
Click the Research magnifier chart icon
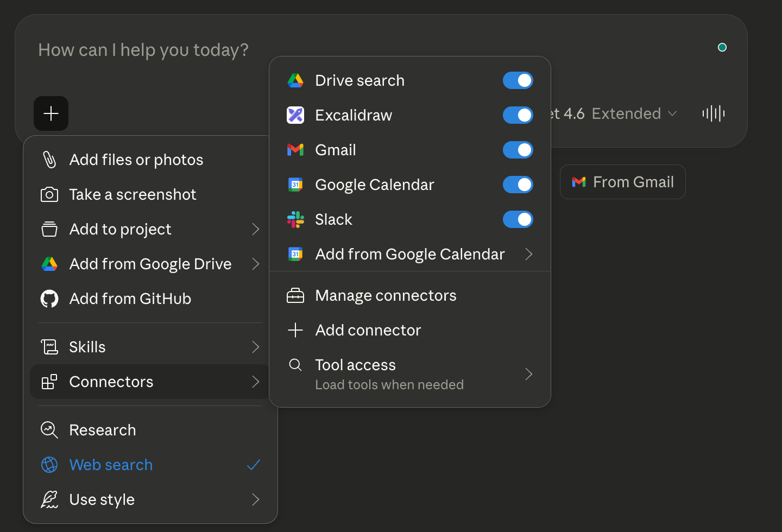[x=49, y=430]
